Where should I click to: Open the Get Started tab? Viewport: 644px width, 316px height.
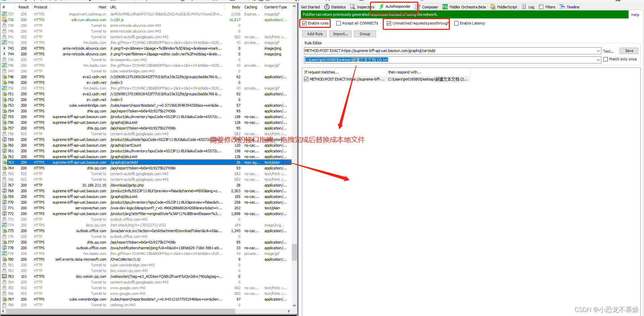pos(310,7)
